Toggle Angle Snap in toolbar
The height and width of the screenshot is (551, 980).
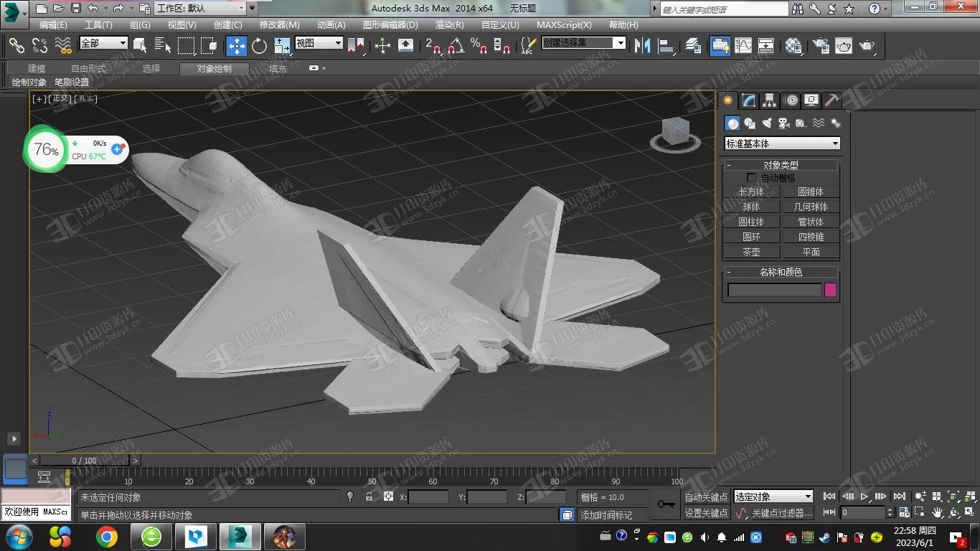[456, 45]
